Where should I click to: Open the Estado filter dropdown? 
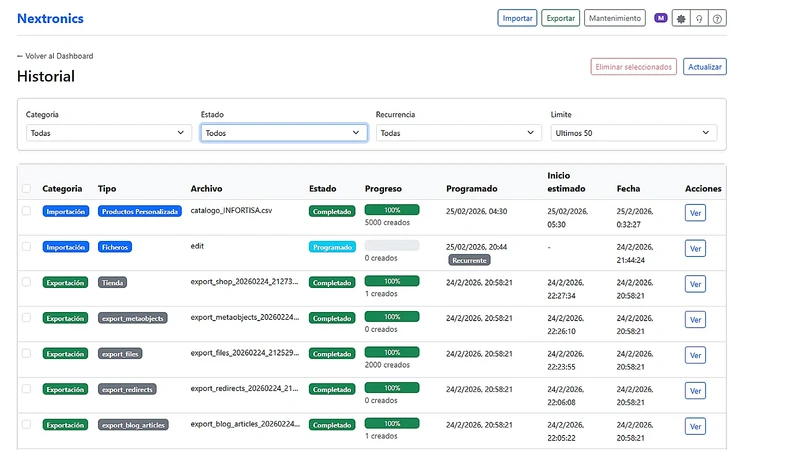tap(284, 133)
